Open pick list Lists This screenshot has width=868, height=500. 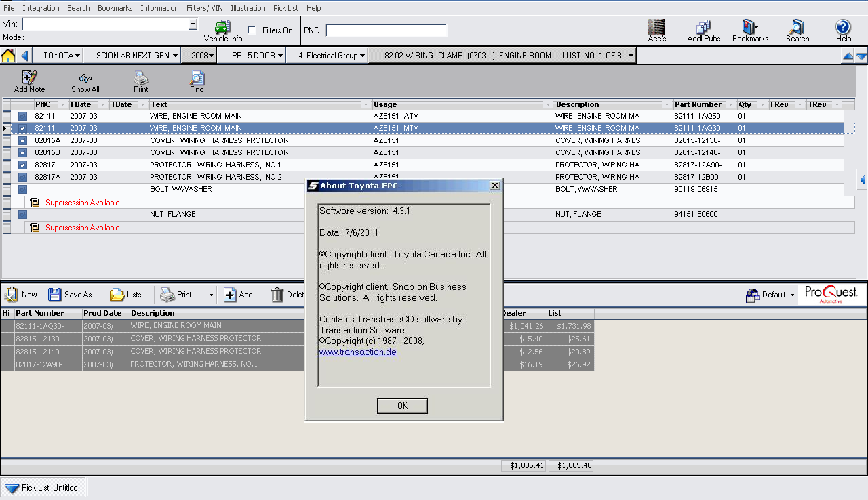click(127, 295)
